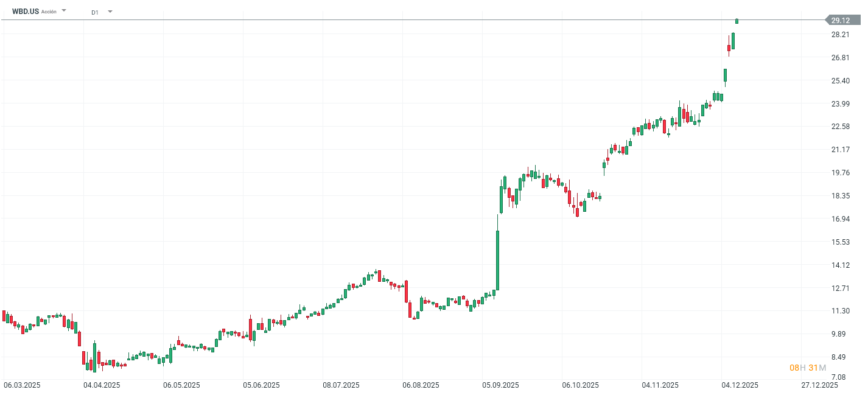Select the 06.03.2025 date on time axis

point(22,385)
